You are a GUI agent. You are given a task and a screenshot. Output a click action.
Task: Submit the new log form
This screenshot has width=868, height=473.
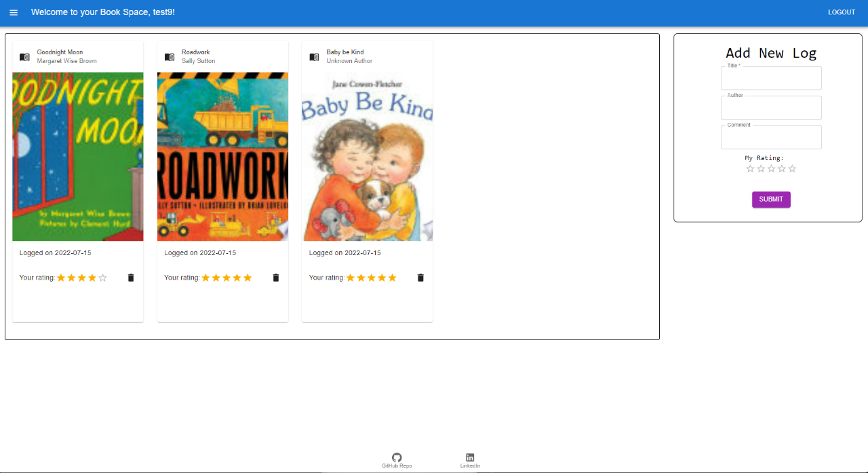pyautogui.click(x=771, y=200)
